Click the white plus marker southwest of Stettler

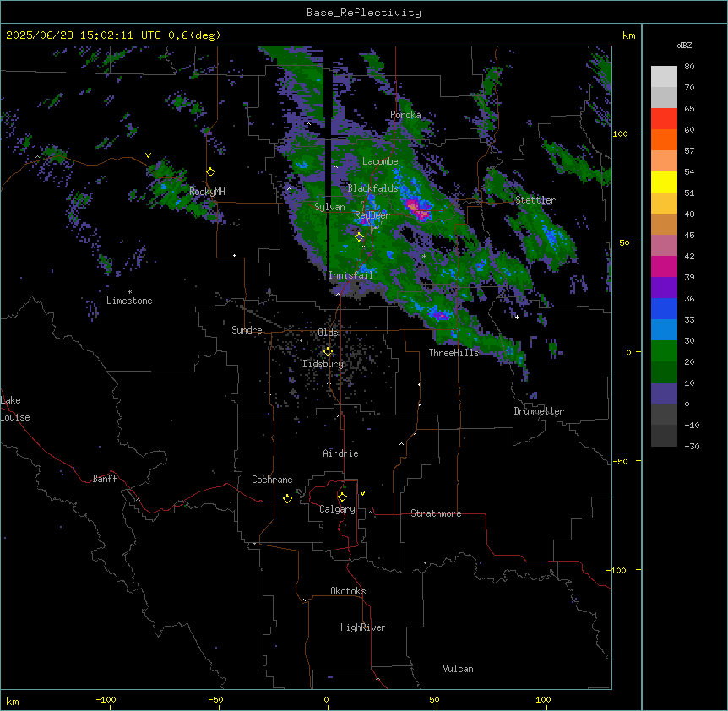pyautogui.click(x=517, y=317)
